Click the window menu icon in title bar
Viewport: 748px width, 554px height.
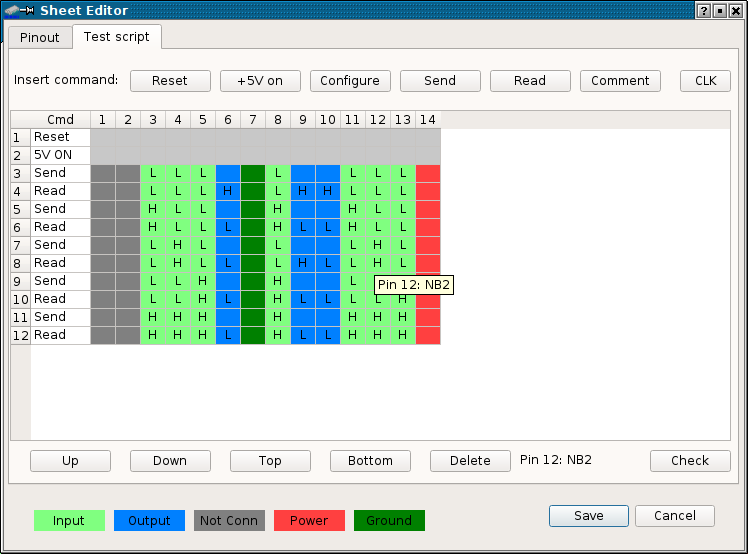(19, 10)
